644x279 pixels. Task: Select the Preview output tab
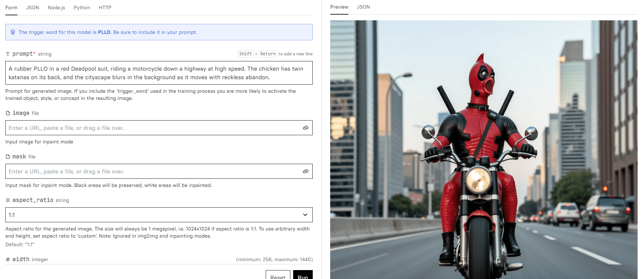339,7
